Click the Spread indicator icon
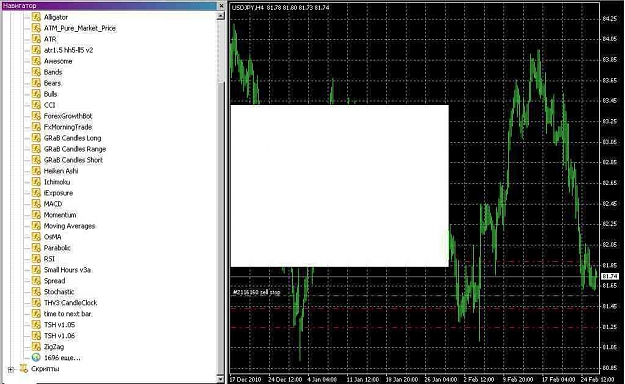This screenshot has width=625, height=384. click(36, 281)
